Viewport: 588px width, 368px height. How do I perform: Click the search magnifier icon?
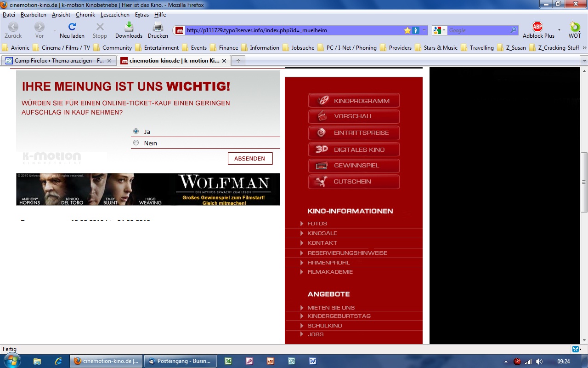click(x=514, y=30)
